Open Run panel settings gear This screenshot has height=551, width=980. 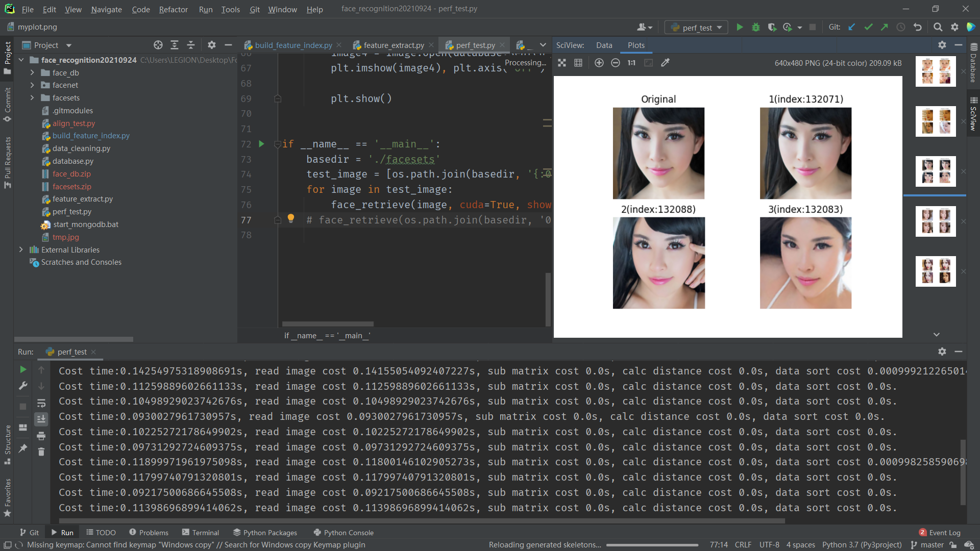click(942, 352)
